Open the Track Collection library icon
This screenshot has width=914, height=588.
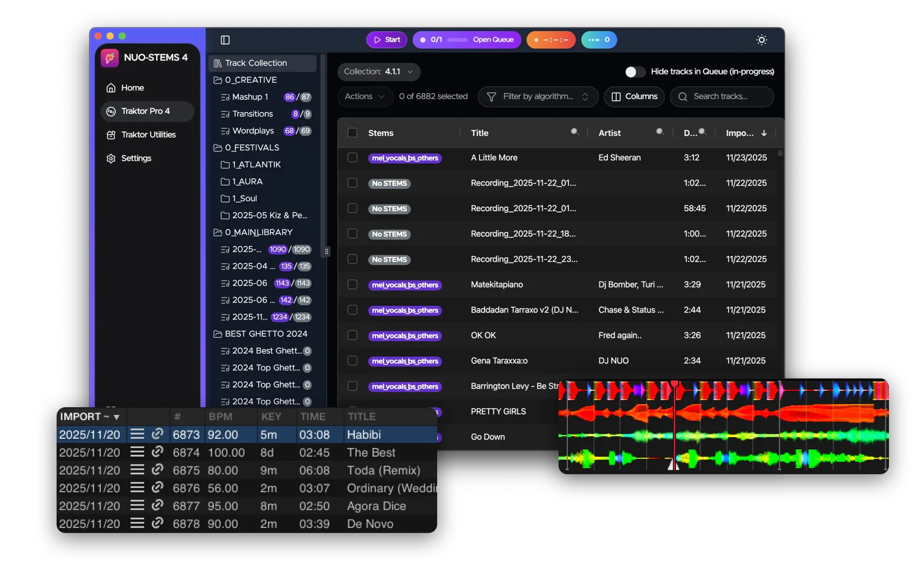pos(217,63)
